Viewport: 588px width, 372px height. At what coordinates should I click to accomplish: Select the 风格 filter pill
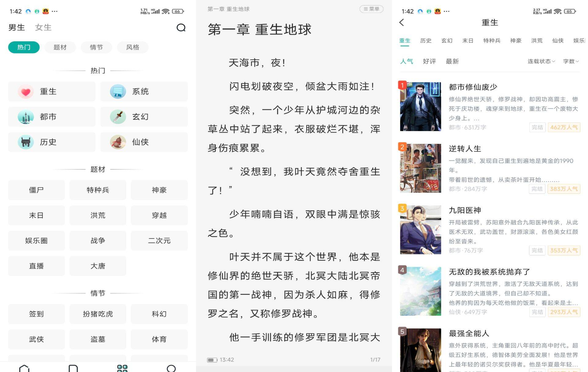point(133,47)
